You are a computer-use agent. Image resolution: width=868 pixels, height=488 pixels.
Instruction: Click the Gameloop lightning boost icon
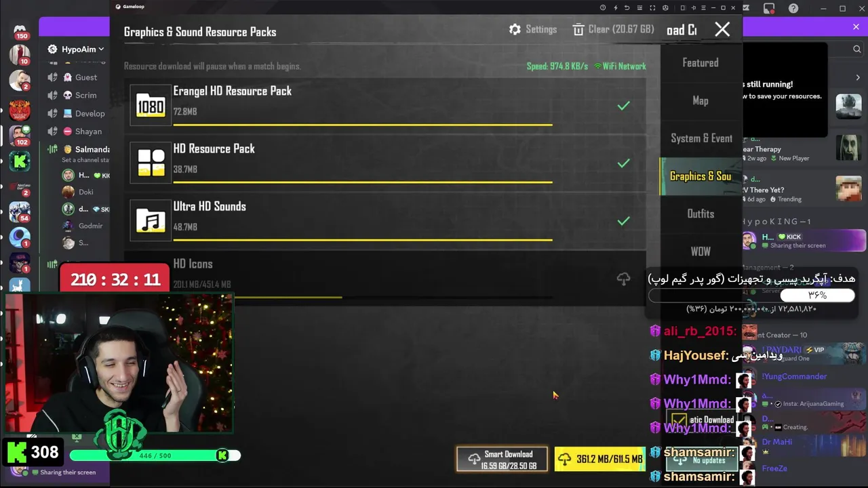tap(616, 8)
